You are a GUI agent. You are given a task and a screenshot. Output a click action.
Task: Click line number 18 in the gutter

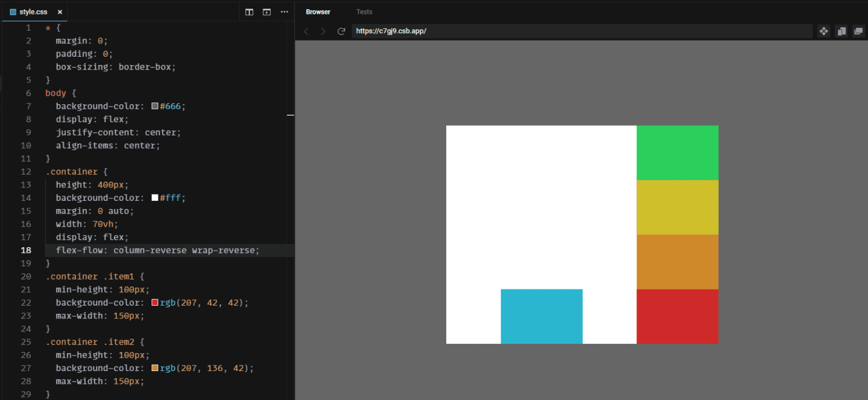[26, 250]
